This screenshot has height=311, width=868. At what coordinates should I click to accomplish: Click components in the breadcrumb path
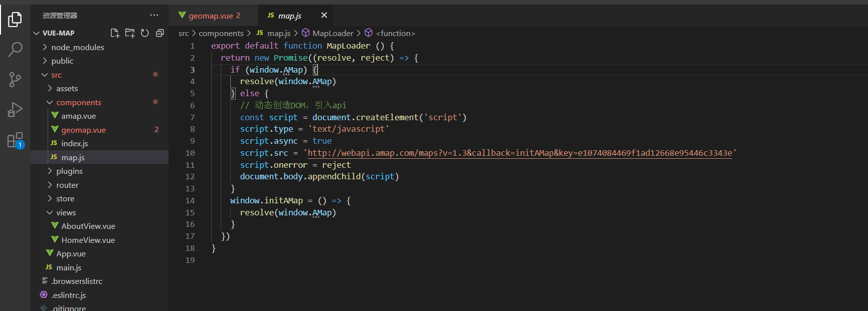coord(221,33)
